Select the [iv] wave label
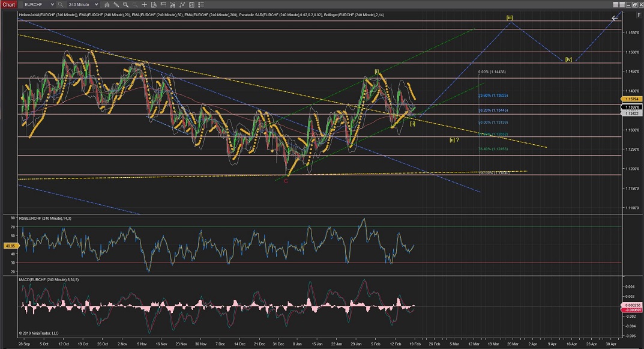Viewport: 644px width, 349px height. (568, 59)
